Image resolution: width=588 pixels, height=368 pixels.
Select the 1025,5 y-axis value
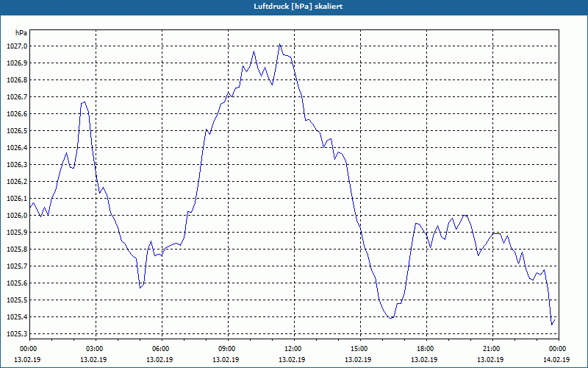click(17, 300)
